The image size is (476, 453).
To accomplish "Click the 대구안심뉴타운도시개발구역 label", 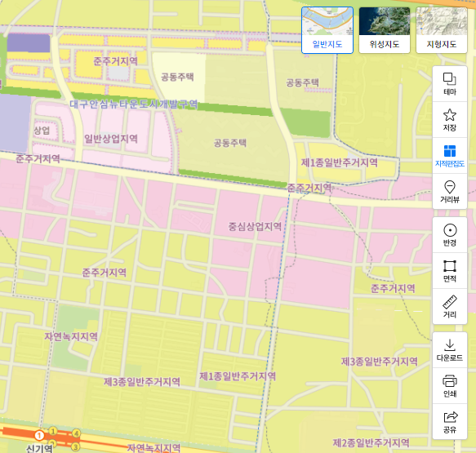I will pos(134,104).
